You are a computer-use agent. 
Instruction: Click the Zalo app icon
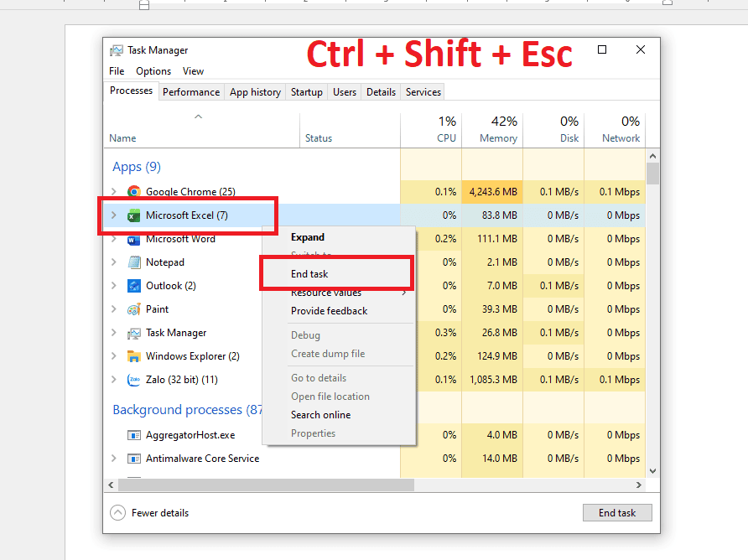[134, 380]
